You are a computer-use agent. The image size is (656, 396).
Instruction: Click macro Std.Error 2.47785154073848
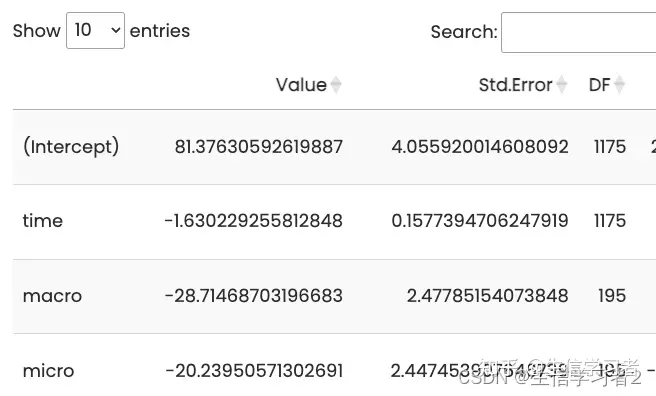click(x=487, y=296)
